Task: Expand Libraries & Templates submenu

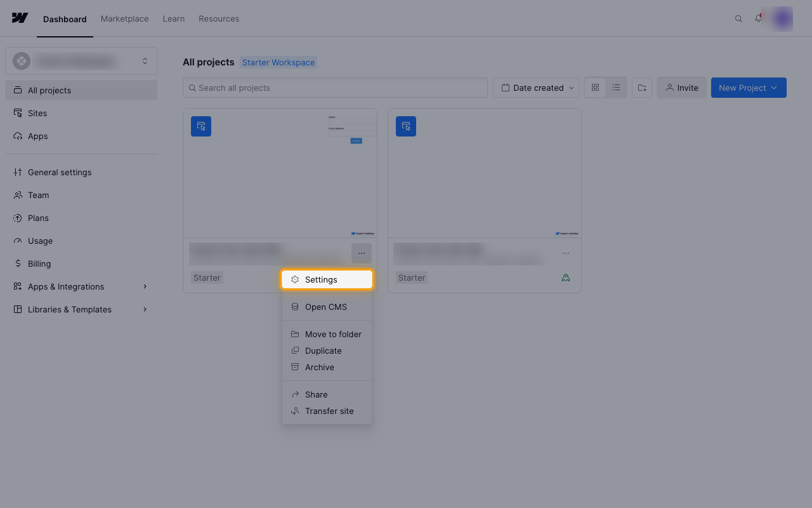Action: point(81,309)
